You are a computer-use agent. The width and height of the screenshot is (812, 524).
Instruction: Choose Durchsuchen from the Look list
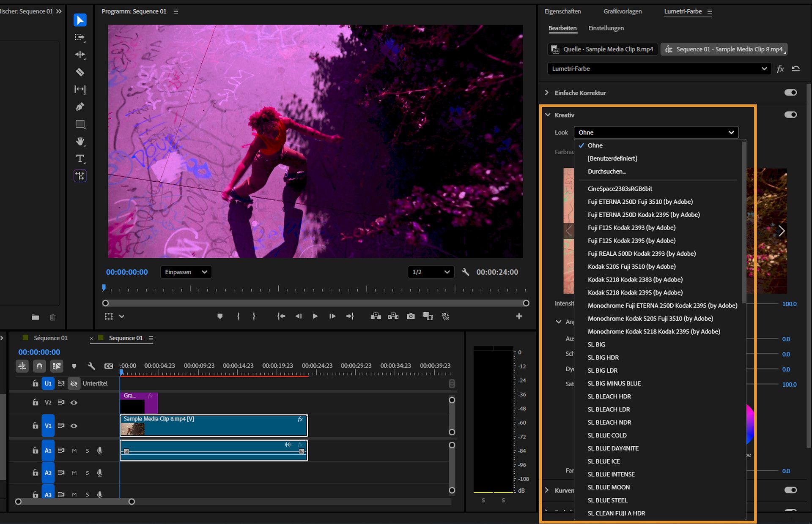pos(607,171)
